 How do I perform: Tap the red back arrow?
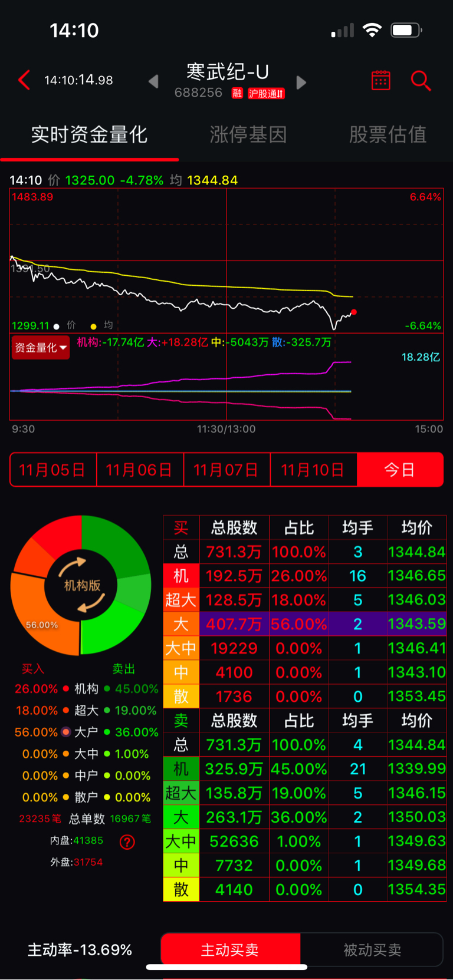click(x=24, y=80)
